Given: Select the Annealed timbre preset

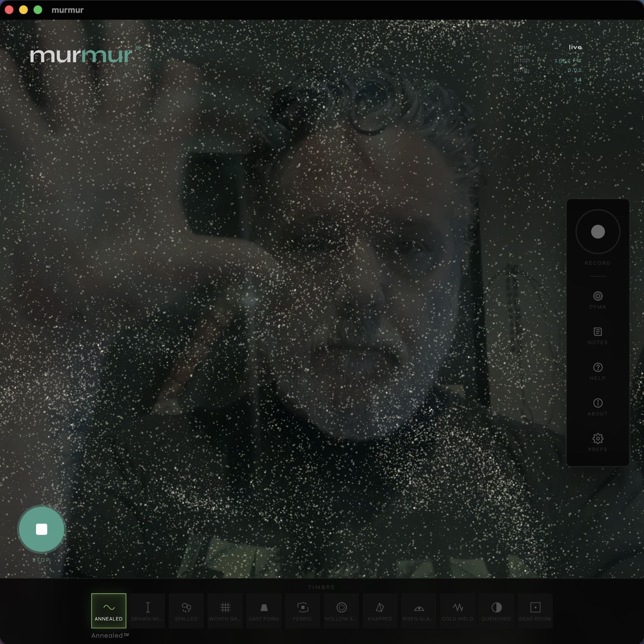Looking at the screenshot, I should (108, 610).
